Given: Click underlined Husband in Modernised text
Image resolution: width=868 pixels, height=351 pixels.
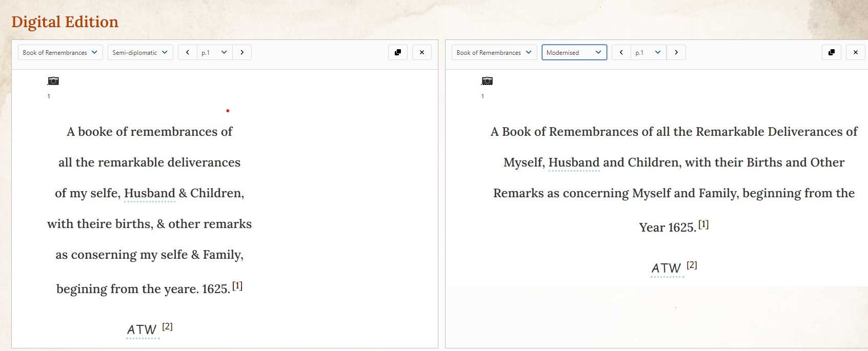Looking at the screenshot, I should click(x=574, y=162).
